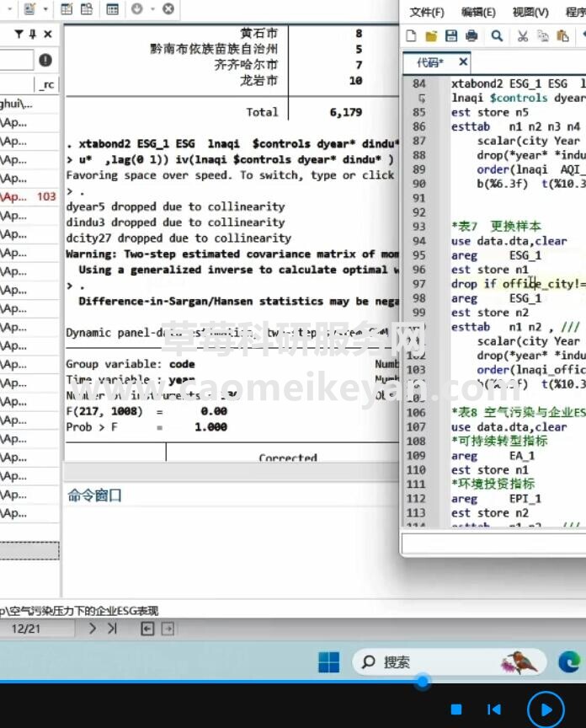Jump to last page button beside 12/21

tap(112, 629)
